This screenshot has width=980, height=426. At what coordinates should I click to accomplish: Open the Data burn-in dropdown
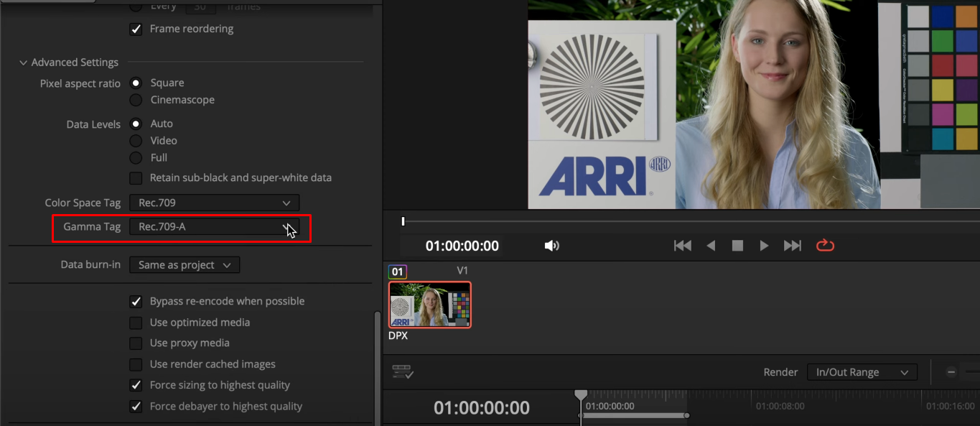pos(185,265)
